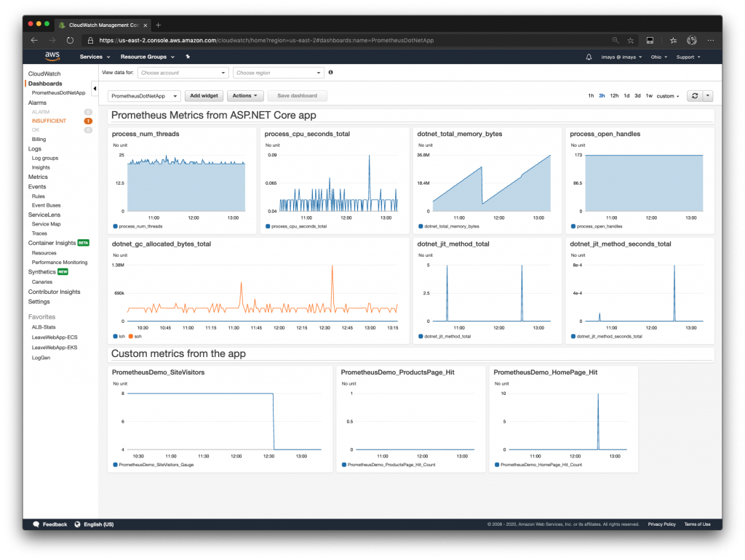Image resolution: width=745 pixels, height=560 pixels.
Task: Select the 1w time range
Action: coord(649,96)
